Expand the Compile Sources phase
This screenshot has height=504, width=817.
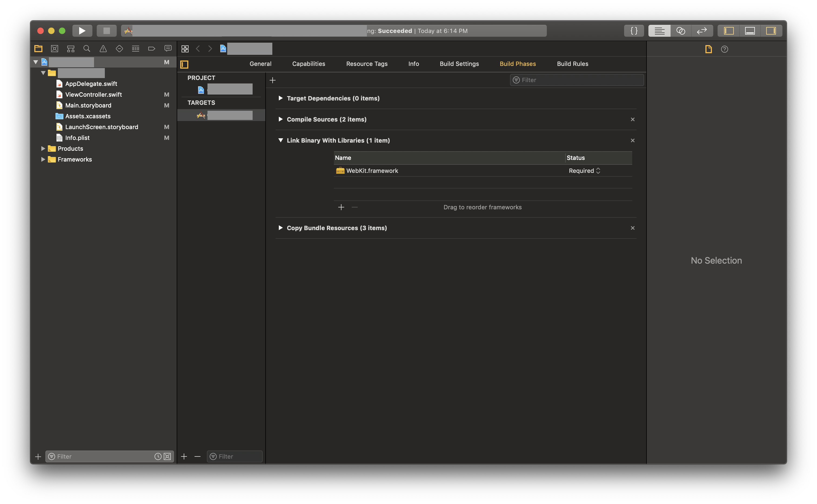tap(280, 119)
